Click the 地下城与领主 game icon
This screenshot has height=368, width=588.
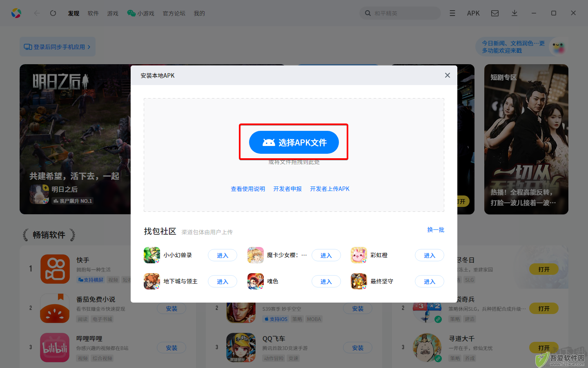coord(152,281)
